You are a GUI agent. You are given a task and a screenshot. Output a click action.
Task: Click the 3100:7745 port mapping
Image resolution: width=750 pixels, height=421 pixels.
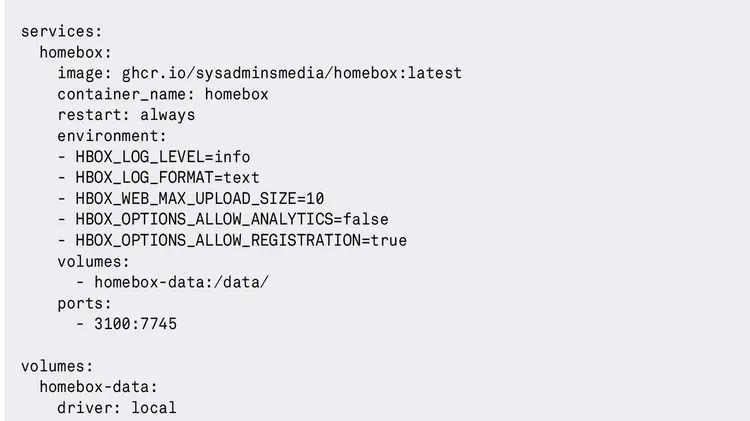point(135,324)
